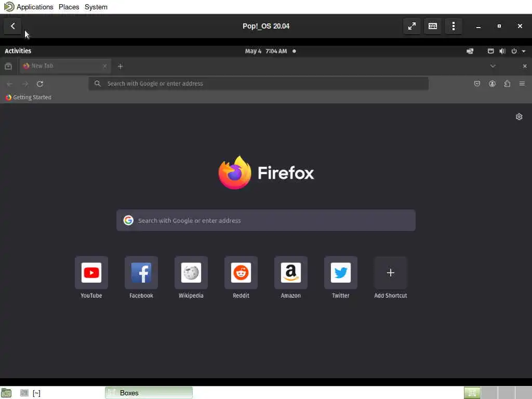Click Activities in the Pop!_OS top bar
Screen dimensions: 532x399
(x=18, y=51)
